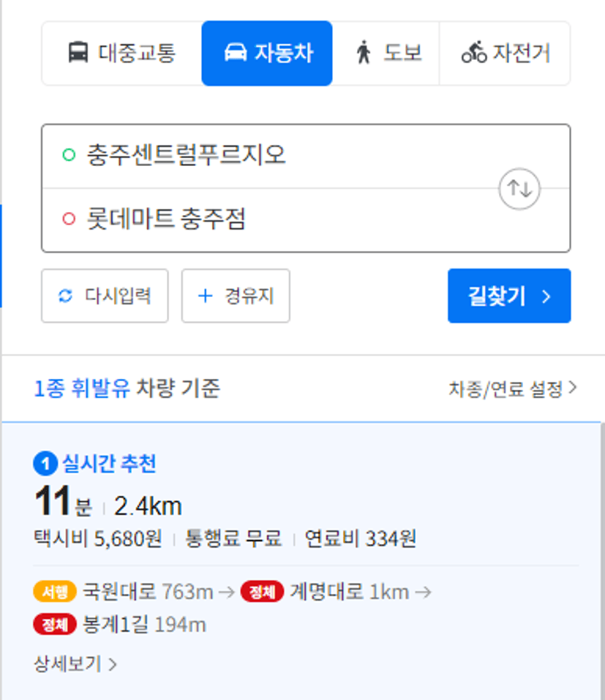Click the red 정체 badge before 계명대로
The width and height of the screenshot is (605, 700).
(x=262, y=592)
